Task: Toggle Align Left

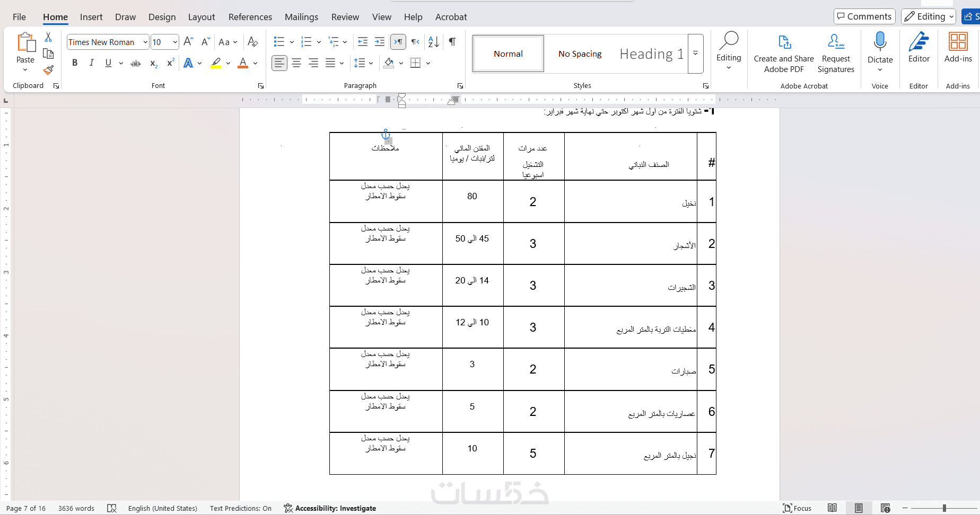Action: click(x=279, y=63)
